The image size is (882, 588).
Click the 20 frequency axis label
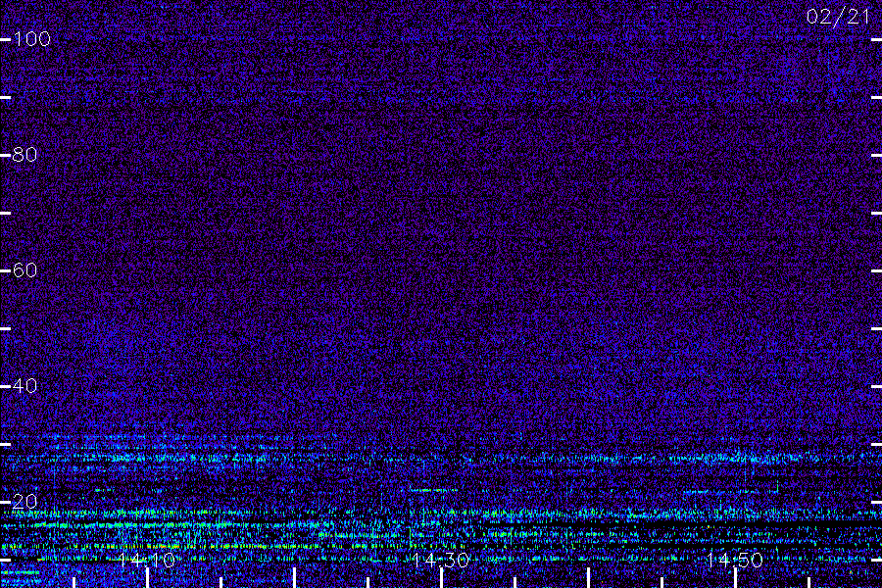(25, 502)
